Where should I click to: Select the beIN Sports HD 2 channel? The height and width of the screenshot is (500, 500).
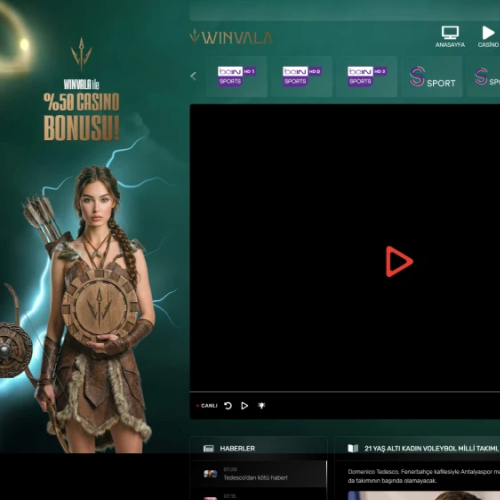coord(302,76)
